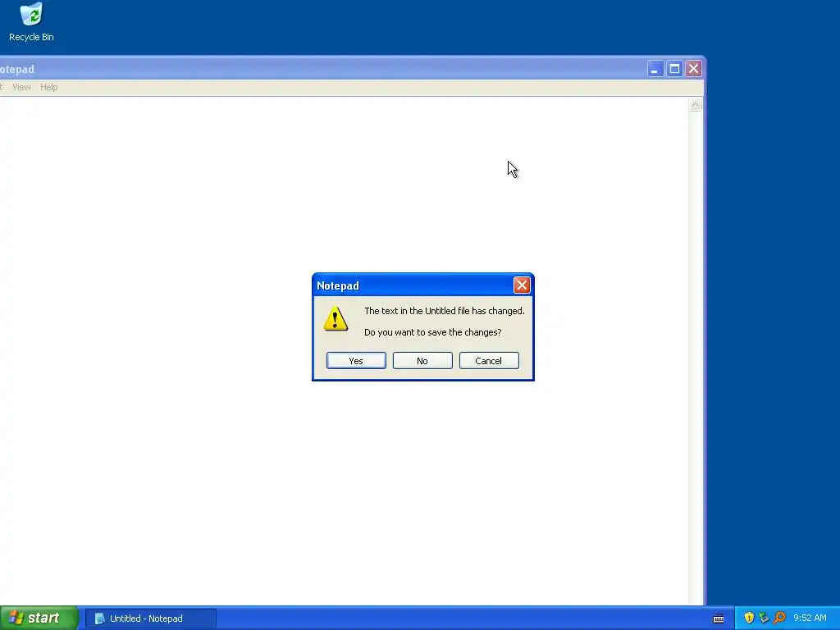
Task: Choose No in the Notepad dialog
Action: [422, 361]
